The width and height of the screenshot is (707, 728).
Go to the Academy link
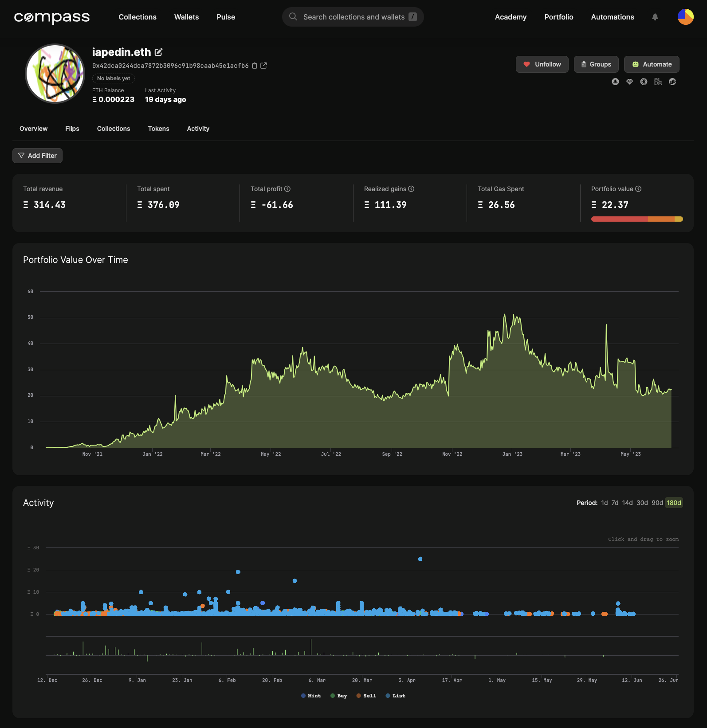tap(511, 17)
